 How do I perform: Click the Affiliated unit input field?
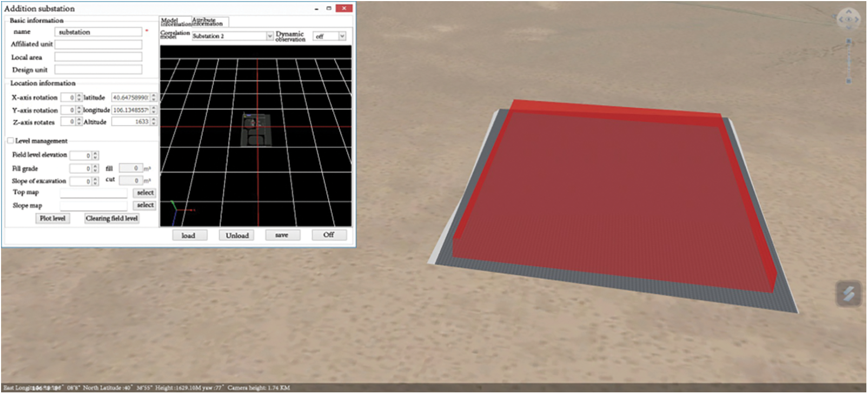click(x=98, y=44)
